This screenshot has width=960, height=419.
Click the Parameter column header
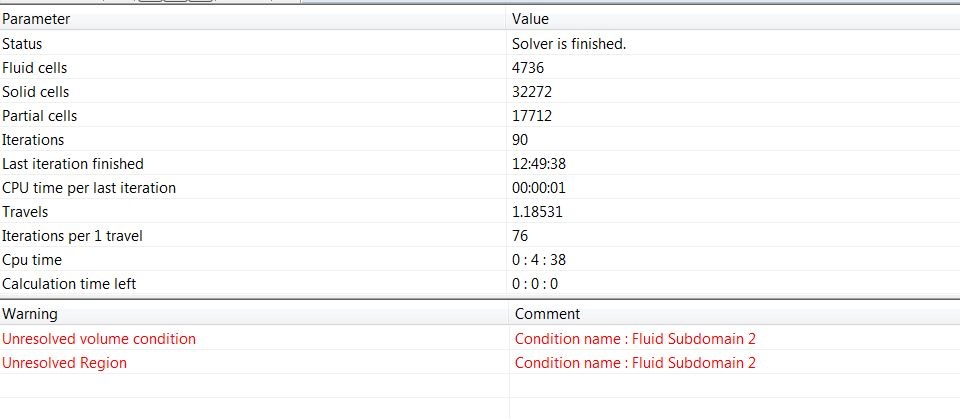pos(253,19)
